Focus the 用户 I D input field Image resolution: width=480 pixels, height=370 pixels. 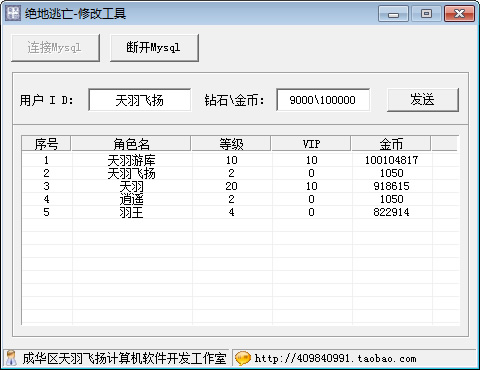point(140,100)
